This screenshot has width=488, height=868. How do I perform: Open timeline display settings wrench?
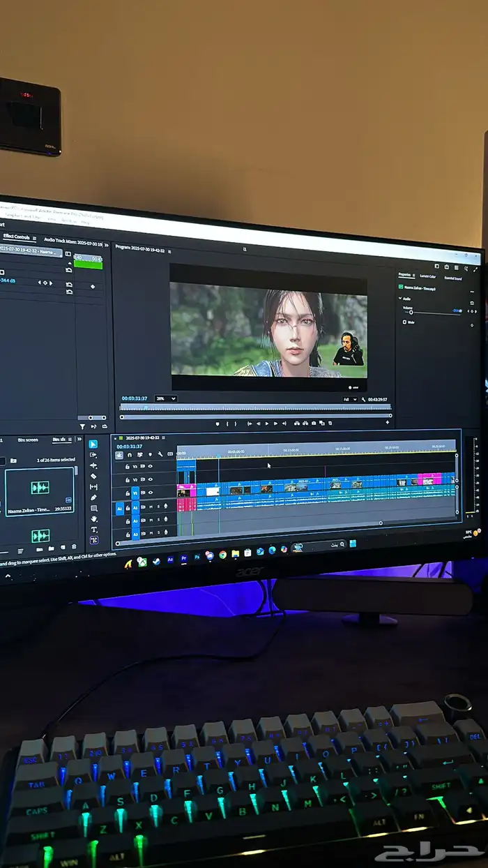point(160,454)
